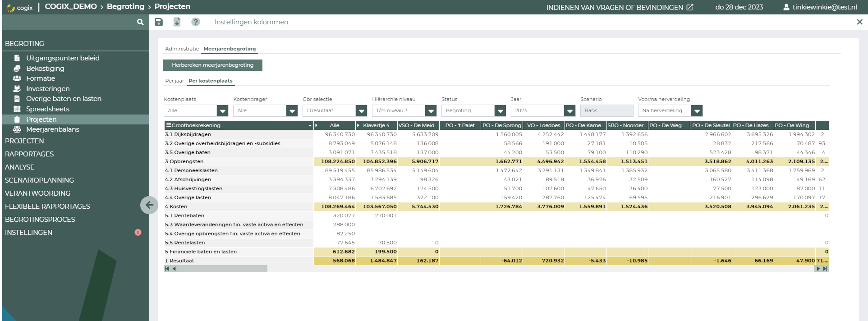Click the '3 Opbrengsten' row label
This screenshot has width=868, height=321.
[184, 161]
